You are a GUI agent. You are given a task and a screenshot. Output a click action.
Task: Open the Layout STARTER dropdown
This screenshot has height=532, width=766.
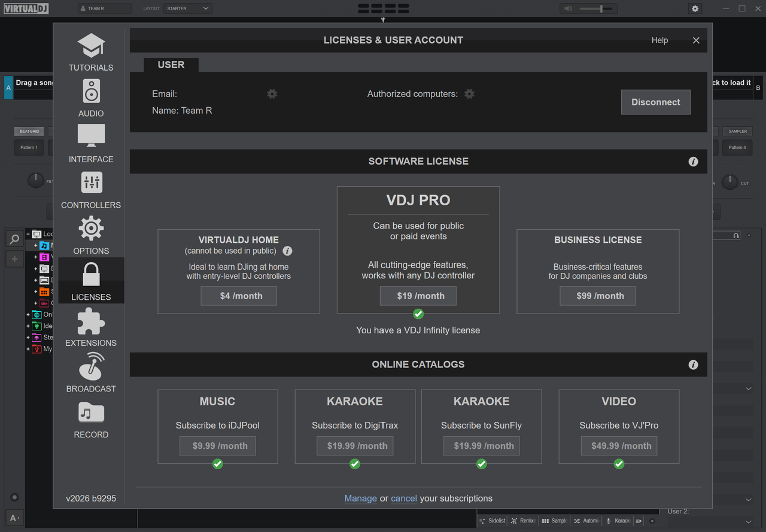[x=188, y=8]
